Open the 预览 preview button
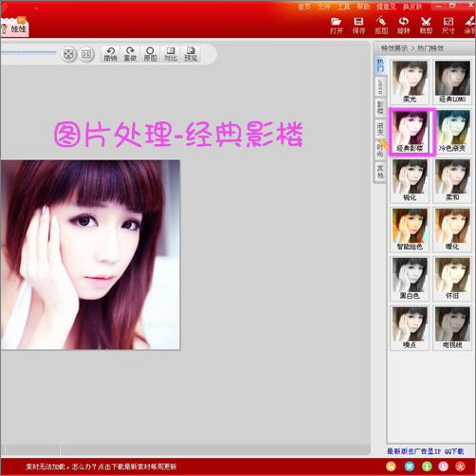The height and width of the screenshot is (476, 476). 191,54
